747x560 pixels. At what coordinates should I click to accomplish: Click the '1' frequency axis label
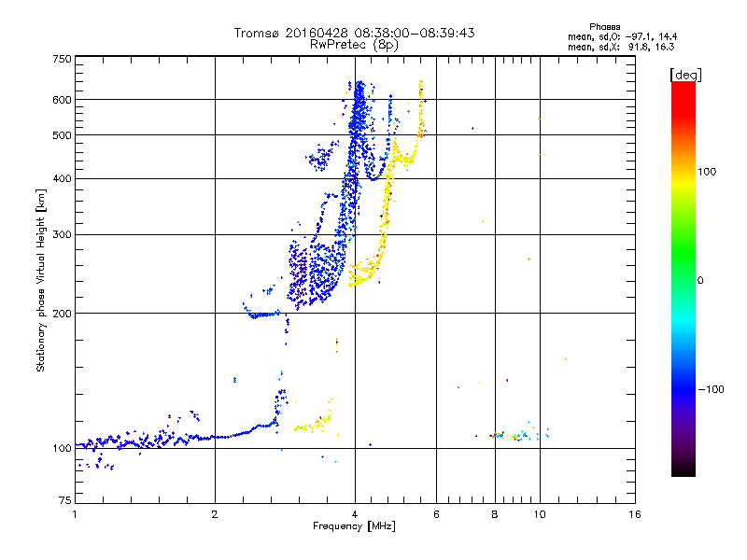click(75, 514)
